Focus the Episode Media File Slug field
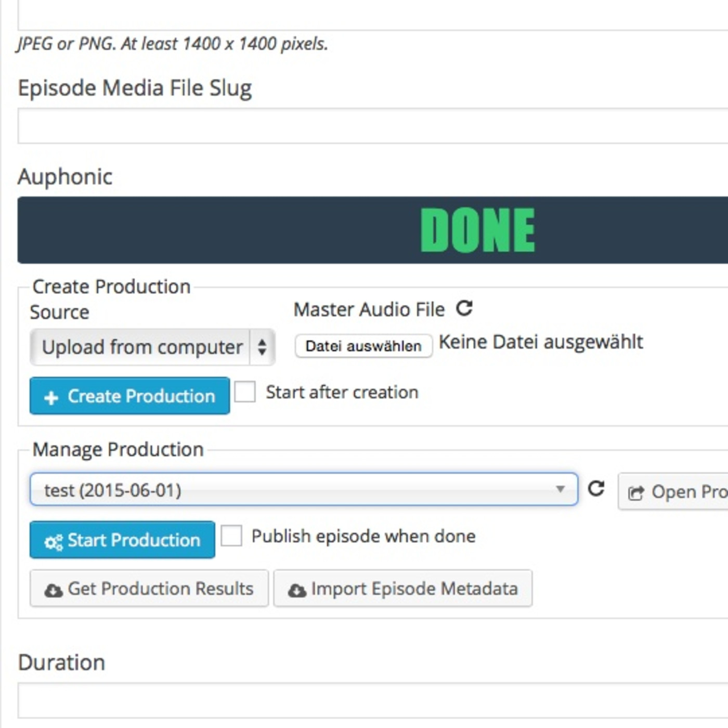The height and width of the screenshot is (728, 728). coord(372,126)
